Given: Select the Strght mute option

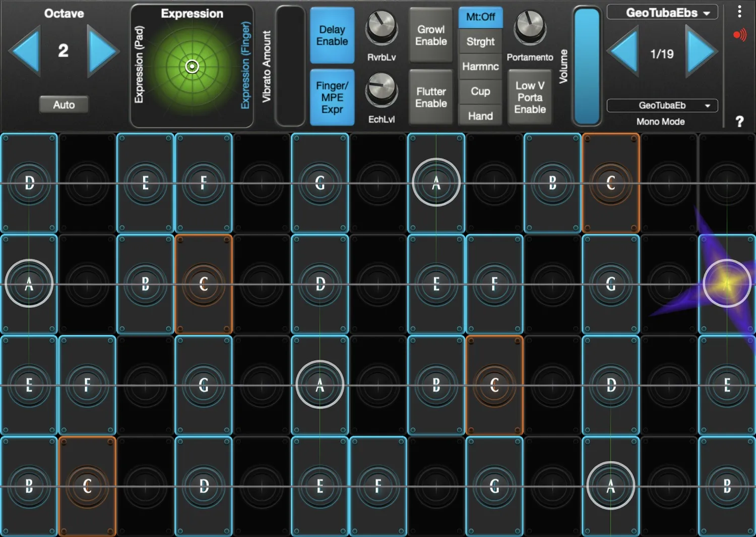Looking at the screenshot, I should (480, 42).
